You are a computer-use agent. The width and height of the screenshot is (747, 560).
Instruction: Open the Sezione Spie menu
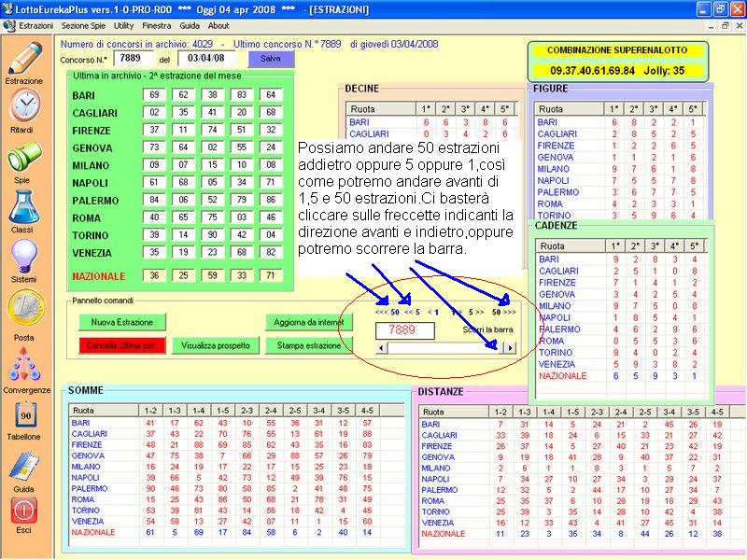click(x=83, y=26)
